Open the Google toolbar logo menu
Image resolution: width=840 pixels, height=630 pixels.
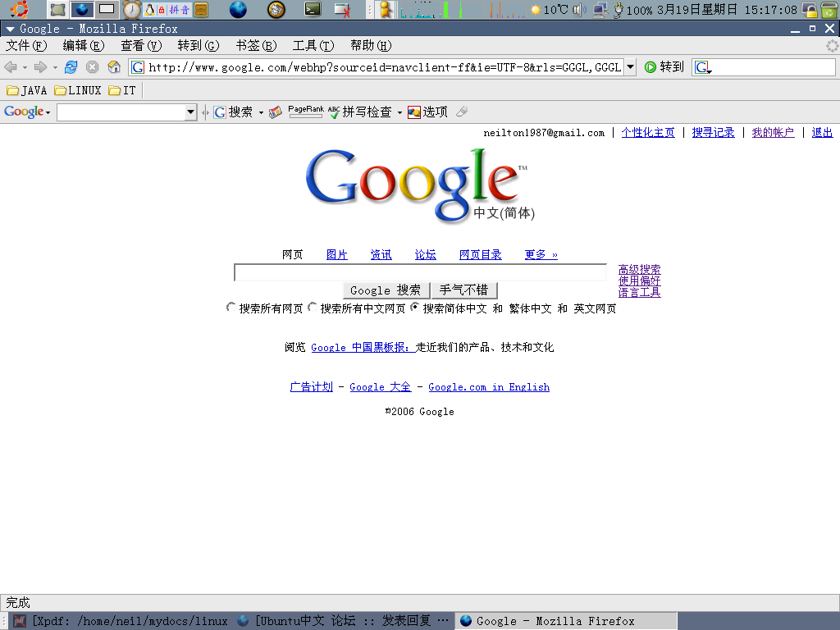click(27, 112)
